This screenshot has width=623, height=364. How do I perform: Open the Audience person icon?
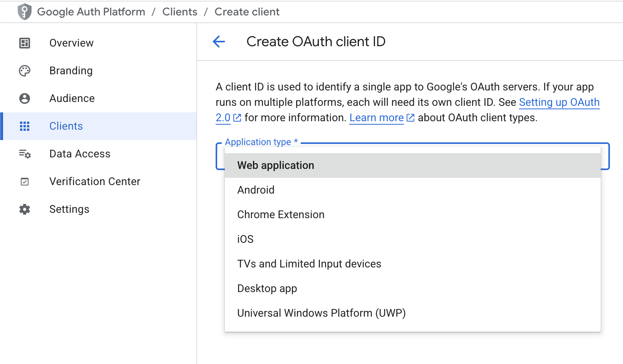pyautogui.click(x=24, y=98)
